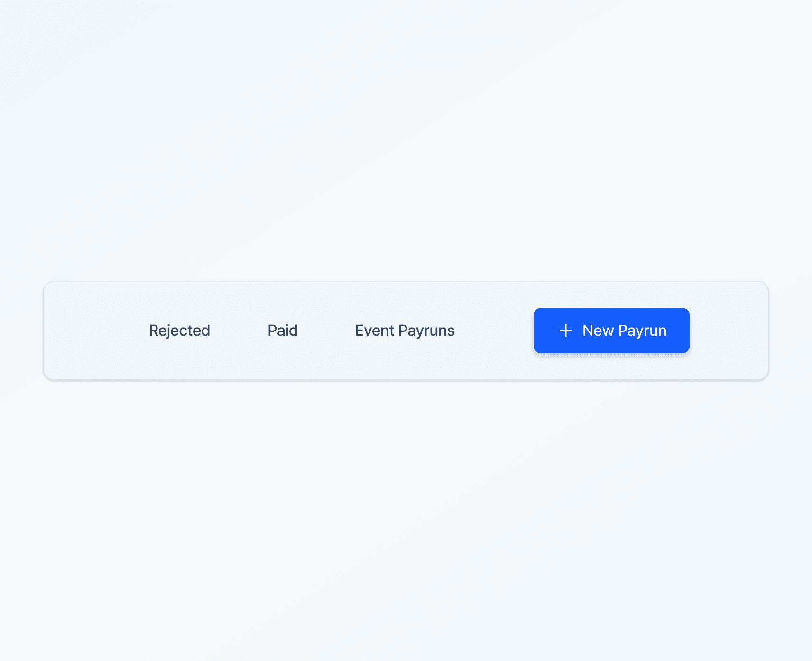Navigate to Event Payruns

[x=405, y=330]
